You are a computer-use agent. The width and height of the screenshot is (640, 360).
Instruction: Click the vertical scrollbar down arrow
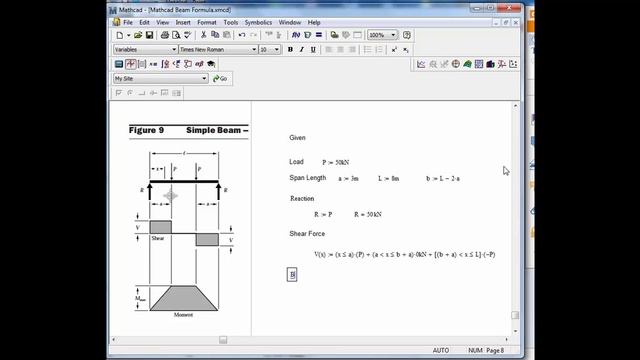[x=515, y=331]
